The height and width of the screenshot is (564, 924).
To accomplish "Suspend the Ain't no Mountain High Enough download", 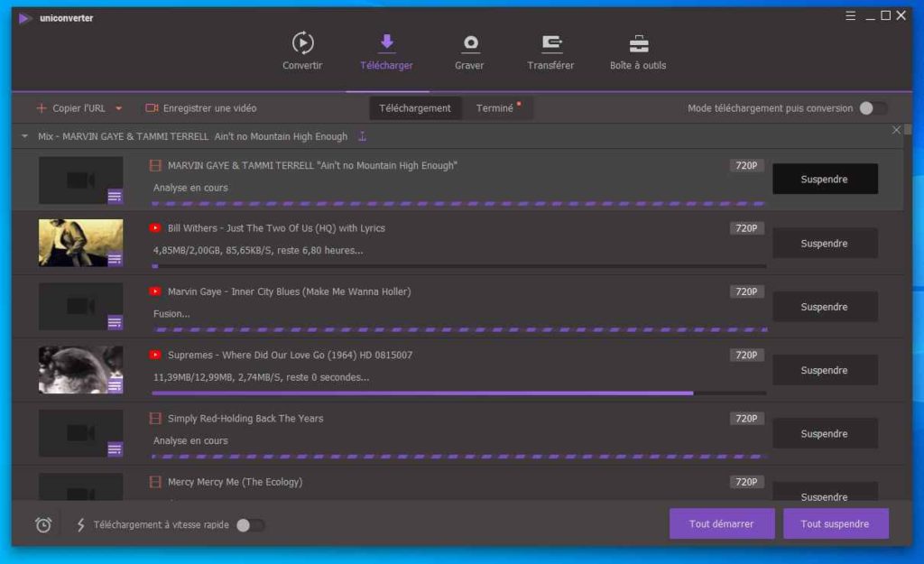I will point(825,180).
